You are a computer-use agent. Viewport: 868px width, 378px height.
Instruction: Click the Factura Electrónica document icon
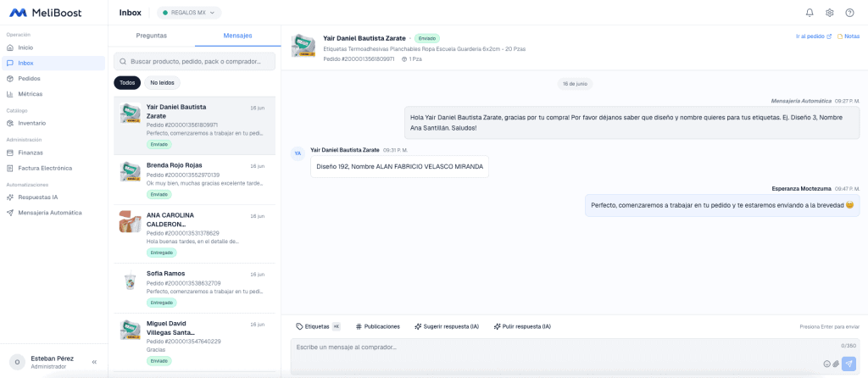10,168
